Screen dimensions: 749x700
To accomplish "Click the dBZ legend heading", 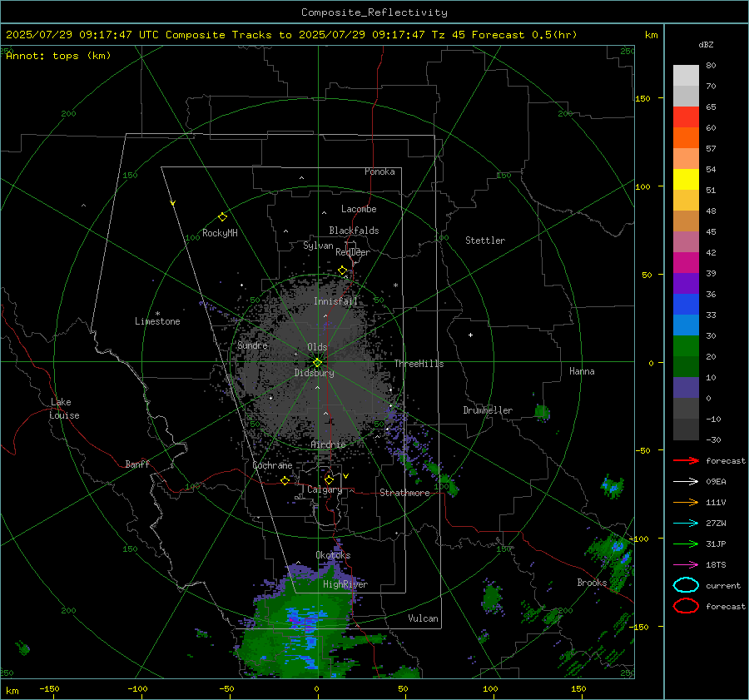I will click(x=706, y=44).
